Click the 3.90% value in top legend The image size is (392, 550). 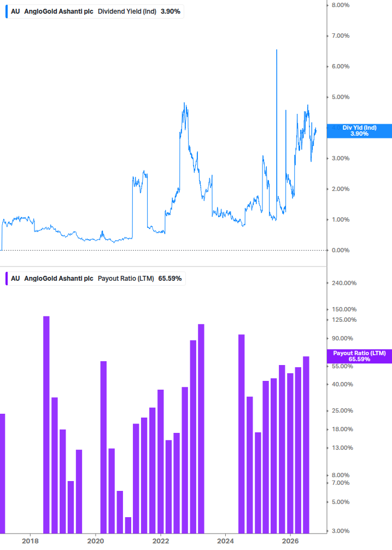click(171, 11)
